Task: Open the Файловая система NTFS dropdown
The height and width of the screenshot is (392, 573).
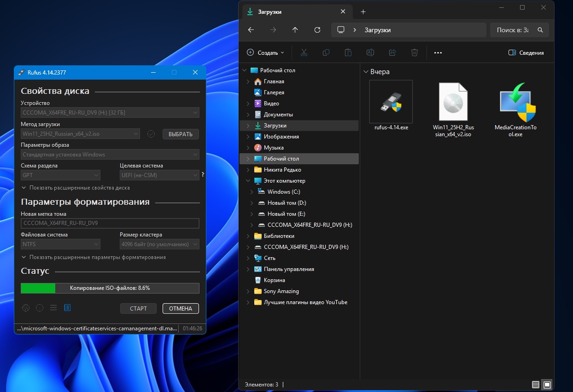Action: 60,244
